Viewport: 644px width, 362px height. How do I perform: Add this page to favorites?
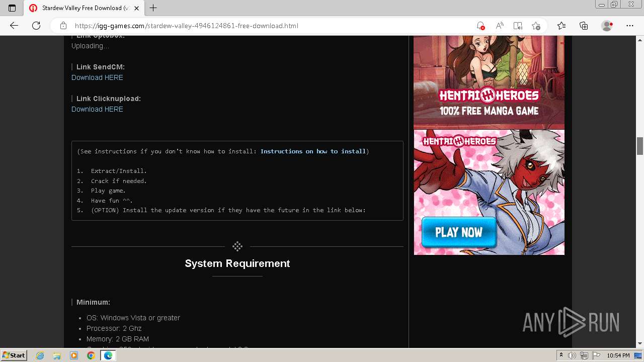click(536, 26)
